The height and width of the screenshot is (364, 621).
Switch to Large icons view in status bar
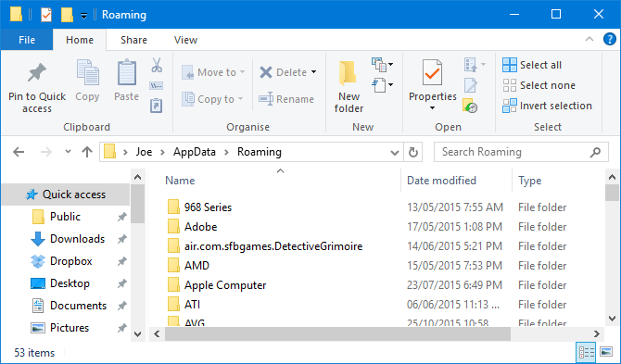click(x=606, y=352)
